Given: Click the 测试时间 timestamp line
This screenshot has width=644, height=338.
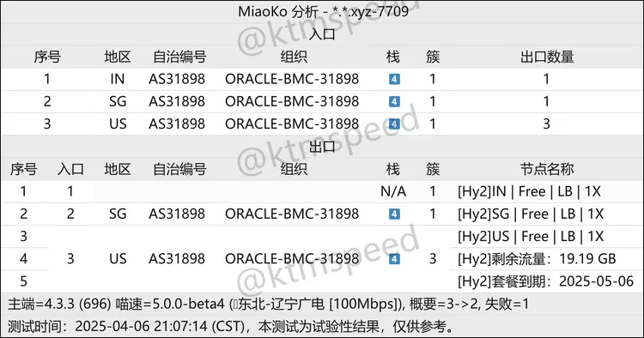Looking at the screenshot, I should point(231,327).
